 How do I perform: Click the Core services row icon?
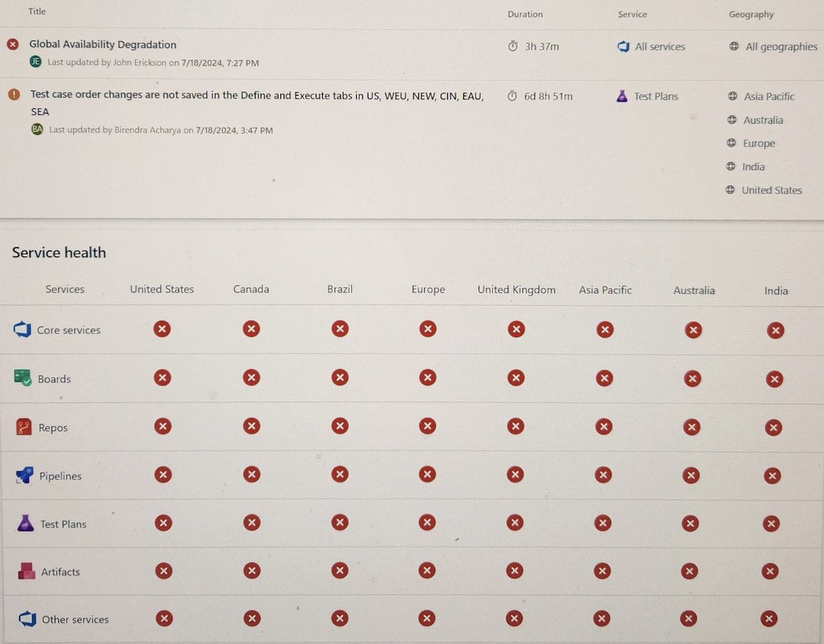coord(23,330)
